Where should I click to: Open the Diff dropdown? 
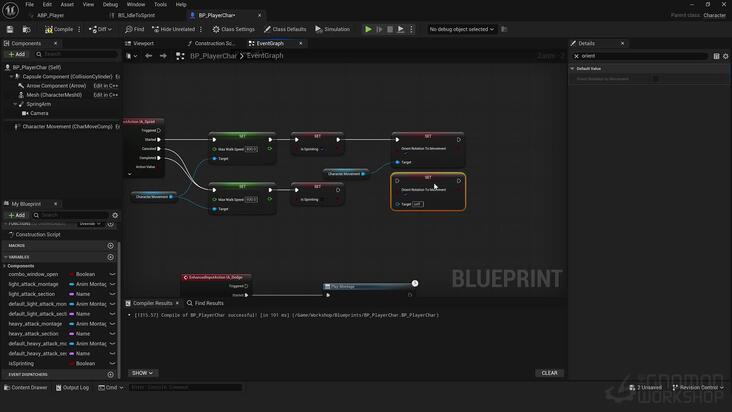(100, 29)
